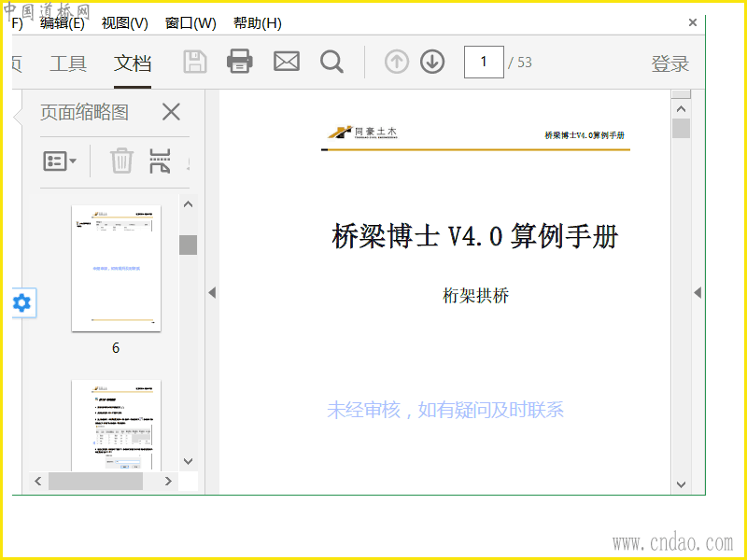Click the title 桥梁博士 V4.0 算例手册
The image size is (747, 560).
click(475, 236)
